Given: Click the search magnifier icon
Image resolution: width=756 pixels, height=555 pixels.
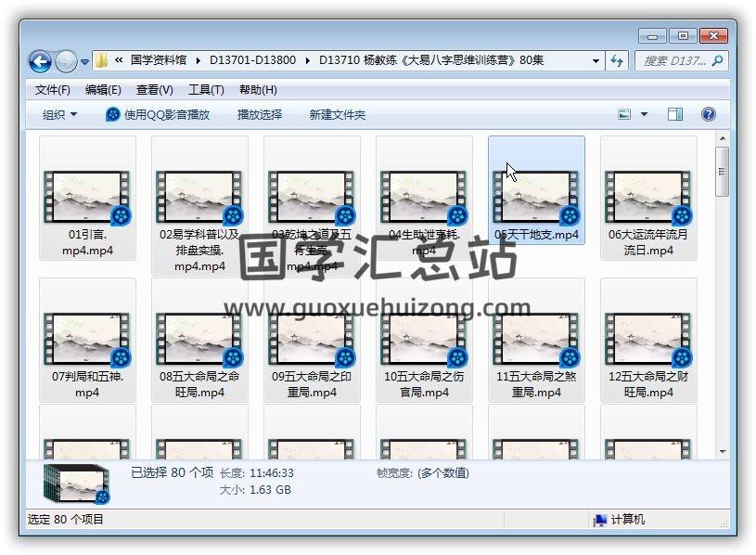Looking at the screenshot, I should click(x=718, y=60).
